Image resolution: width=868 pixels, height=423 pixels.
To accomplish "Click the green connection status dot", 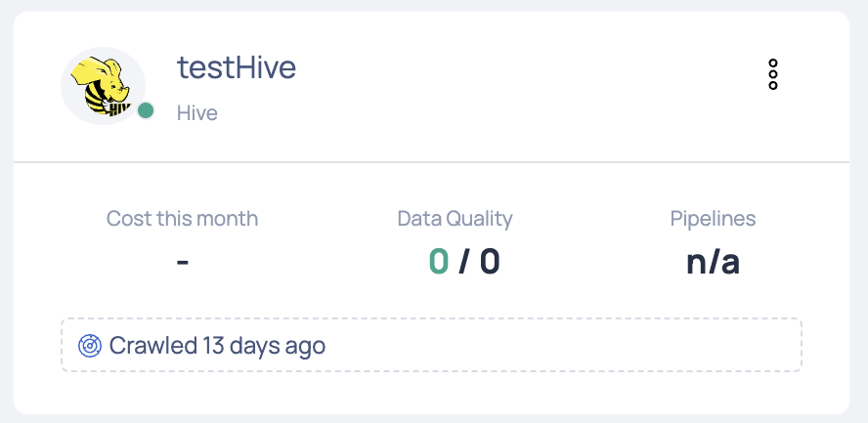I will click(x=146, y=110).
